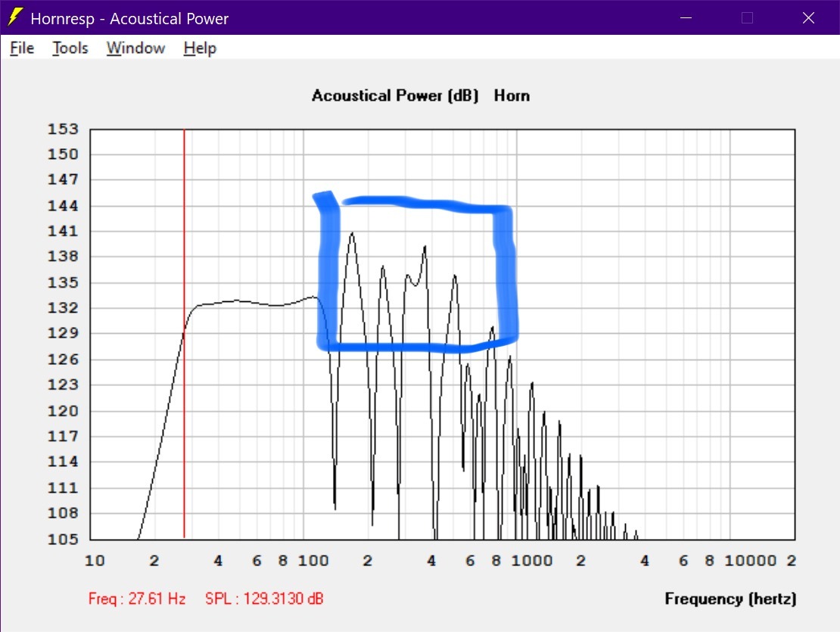Viewport: 840px width, 632px height.
Task: Click the window title 'Hornresp - Acoustical Power'
Action: pyautogui.click(x=129, y=19)
